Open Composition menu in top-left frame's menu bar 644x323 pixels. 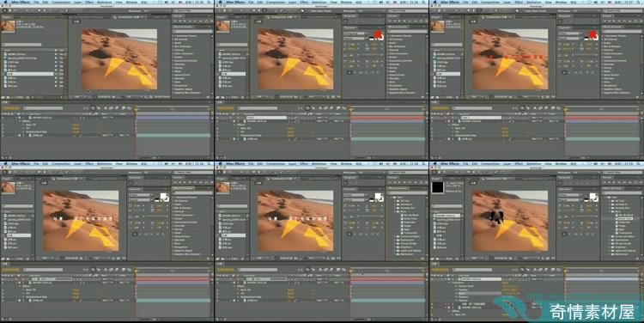coord(61,2)
